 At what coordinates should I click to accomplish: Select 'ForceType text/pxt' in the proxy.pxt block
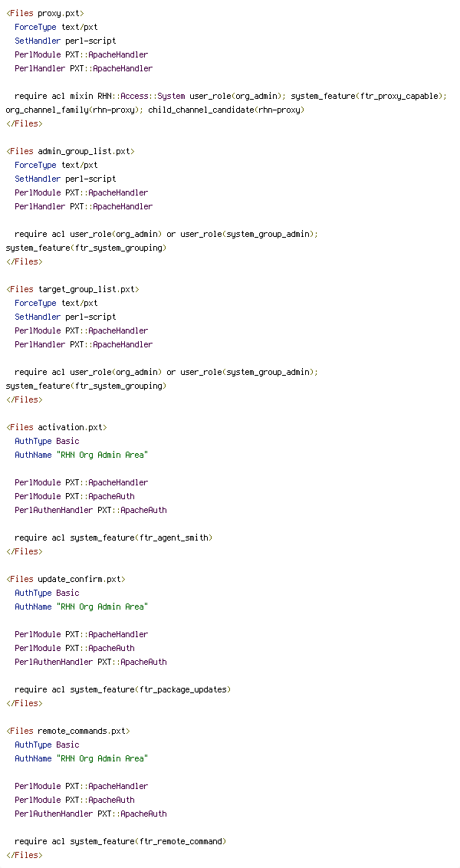pyautogui.click(x=56, y=27)
